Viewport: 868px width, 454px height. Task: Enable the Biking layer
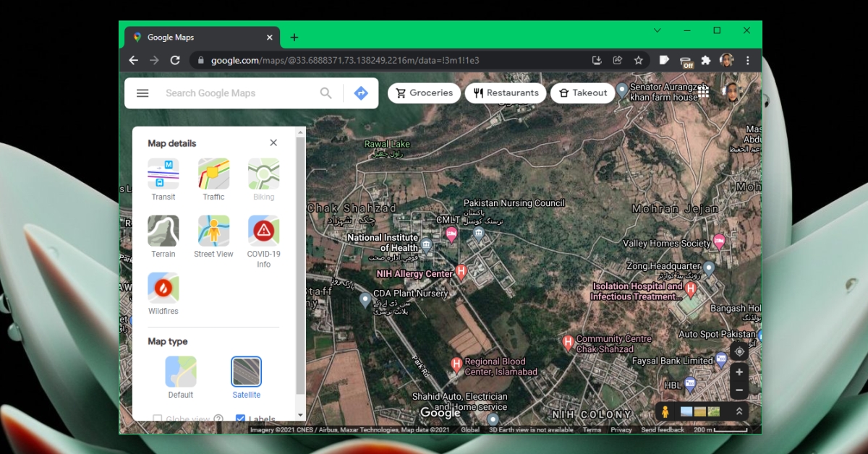tap(263, 175)
